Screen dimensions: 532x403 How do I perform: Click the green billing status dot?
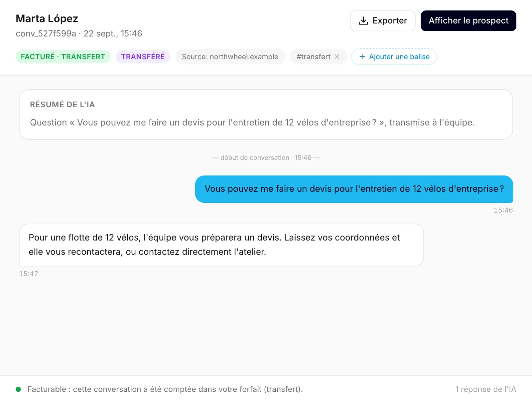18,389
